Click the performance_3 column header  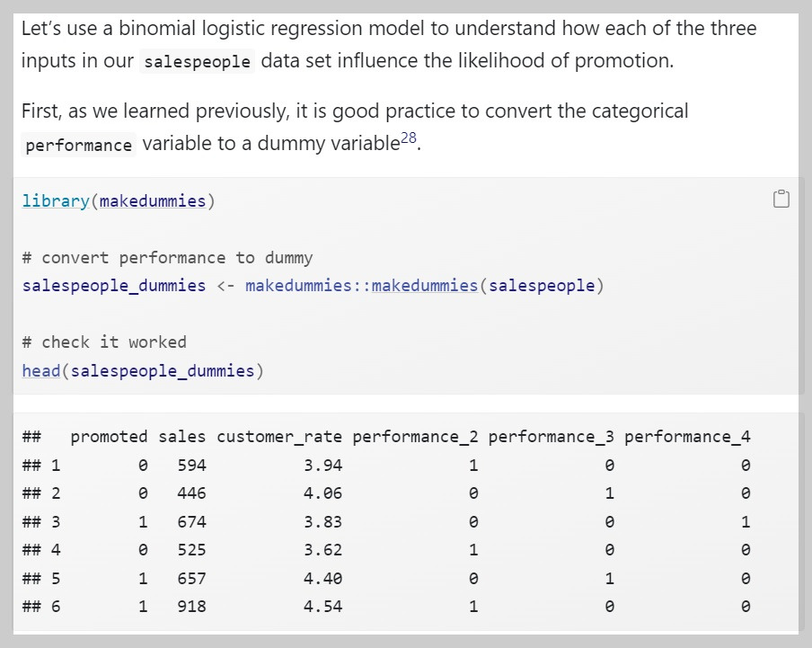pos(552,437)
